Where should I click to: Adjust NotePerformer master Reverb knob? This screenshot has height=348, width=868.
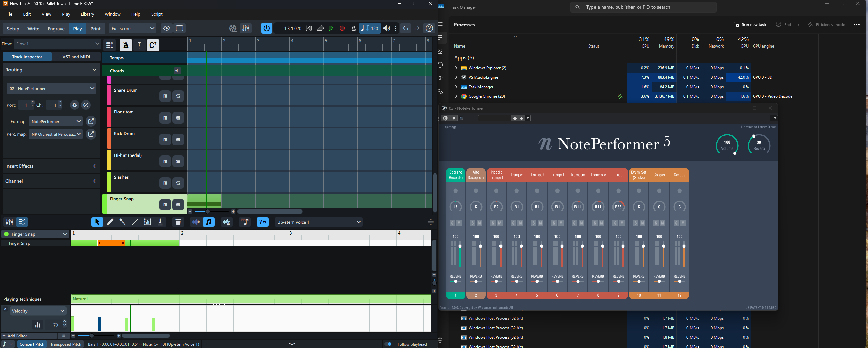759,145
